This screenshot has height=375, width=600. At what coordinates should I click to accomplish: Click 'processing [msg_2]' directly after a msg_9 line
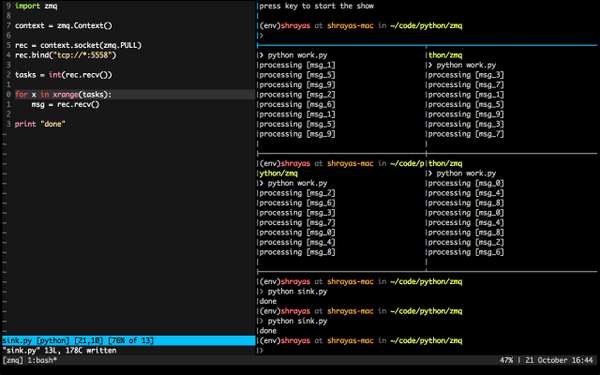click(297, 95)
